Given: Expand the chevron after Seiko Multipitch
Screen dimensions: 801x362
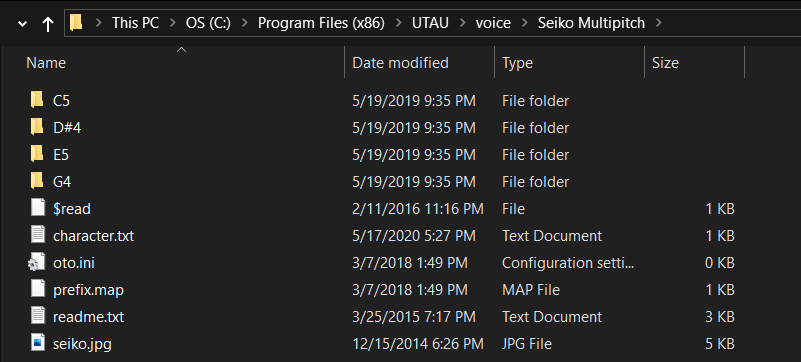Looking at the screenshot, I should coord(658,23).
